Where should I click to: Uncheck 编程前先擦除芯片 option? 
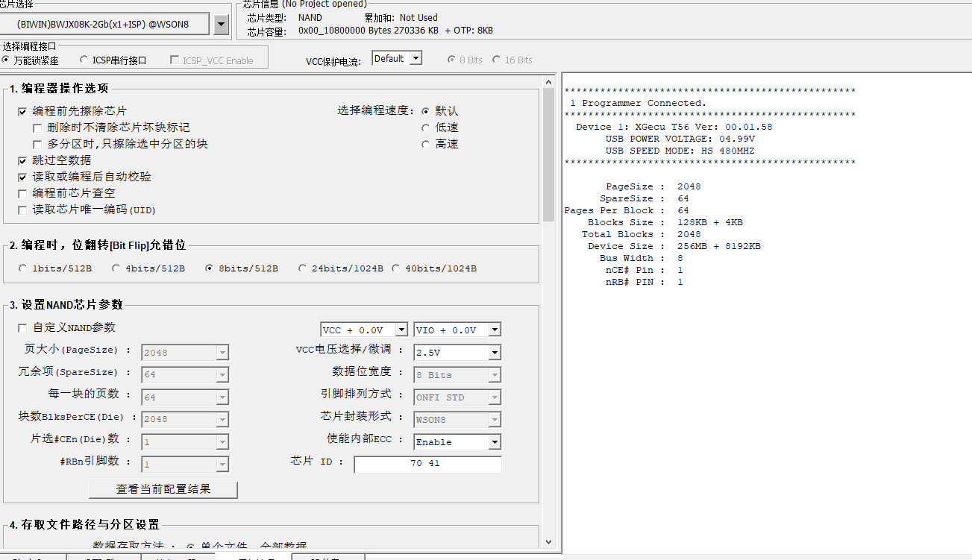point(22,111)
